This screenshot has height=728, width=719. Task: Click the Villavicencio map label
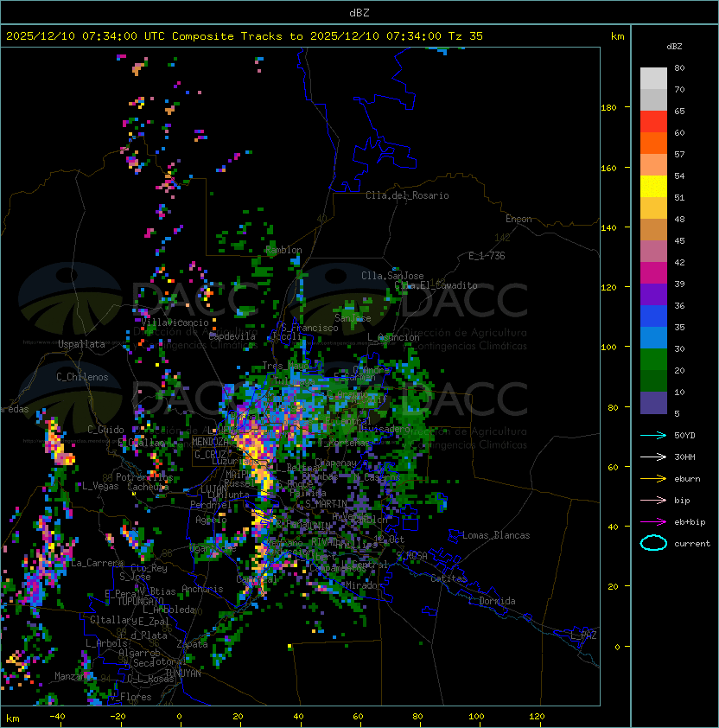click(175, 322)
